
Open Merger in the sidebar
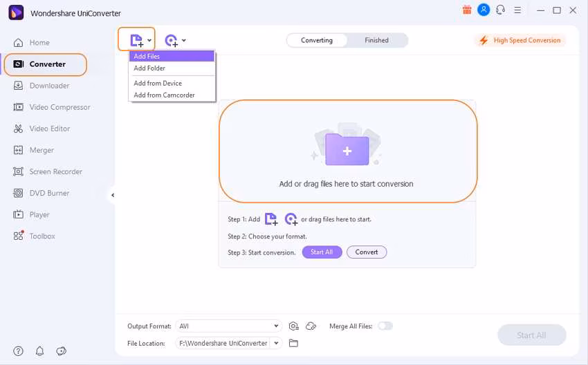tap(34, 150)
